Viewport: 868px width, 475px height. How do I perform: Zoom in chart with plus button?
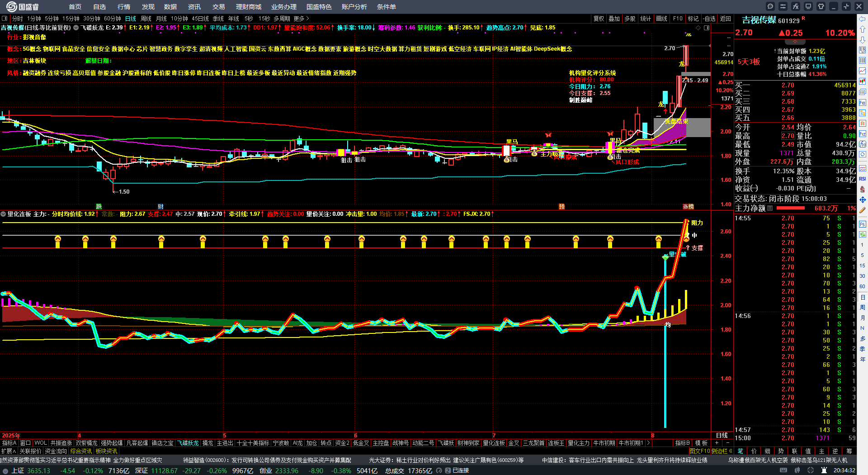717,443
